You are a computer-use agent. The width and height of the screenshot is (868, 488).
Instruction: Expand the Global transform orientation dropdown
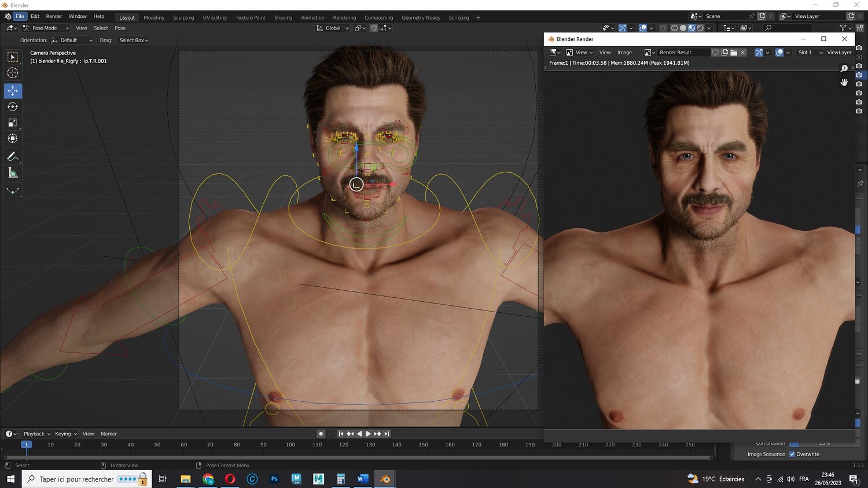pyautogui.click(x=333, y=28)
